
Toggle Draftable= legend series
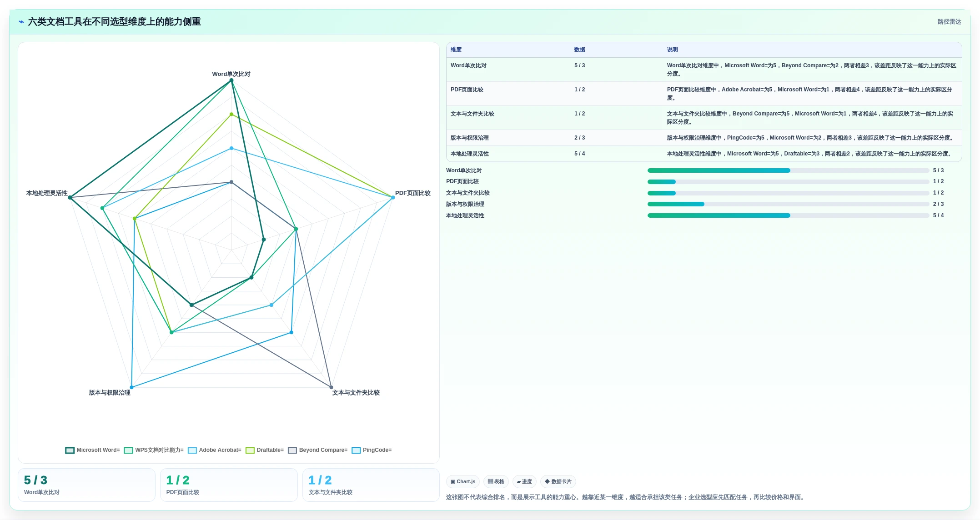pos(265,450)
